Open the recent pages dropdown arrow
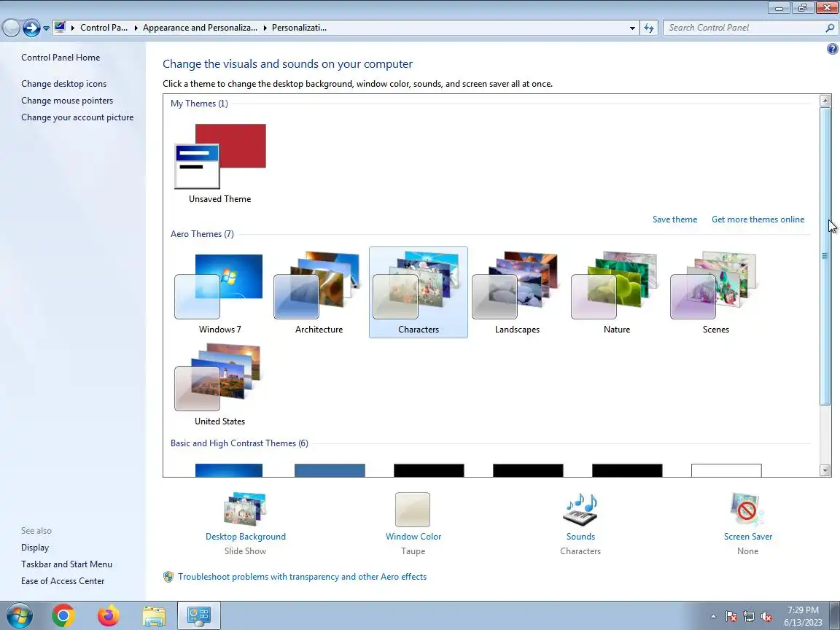The image size is (840, 630). pos(46,28)
